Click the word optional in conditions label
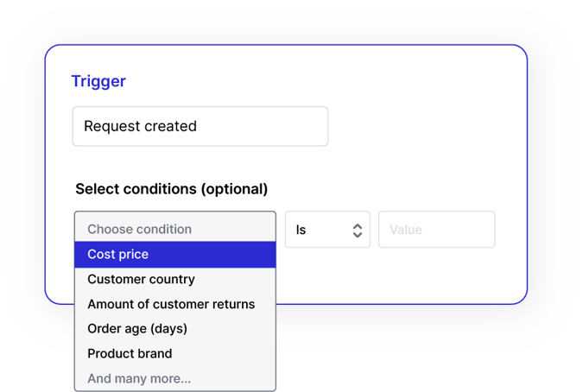Viewport: 583px width, 392px height. (x=234, y=188)
